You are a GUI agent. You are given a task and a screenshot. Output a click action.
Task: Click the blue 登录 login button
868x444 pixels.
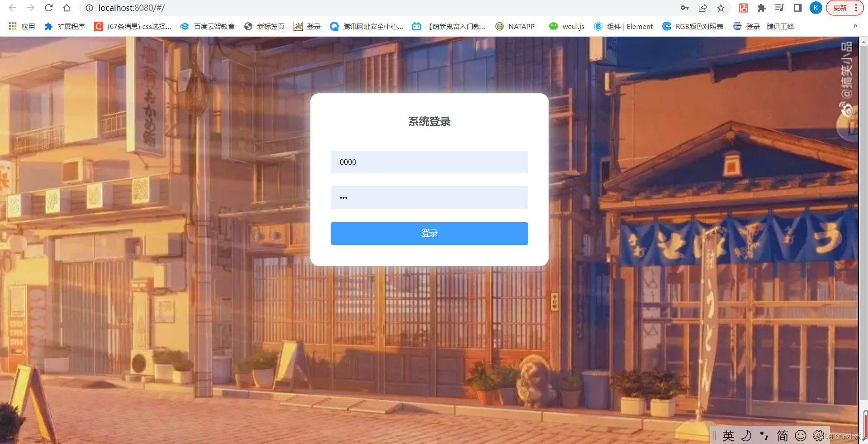429,234
